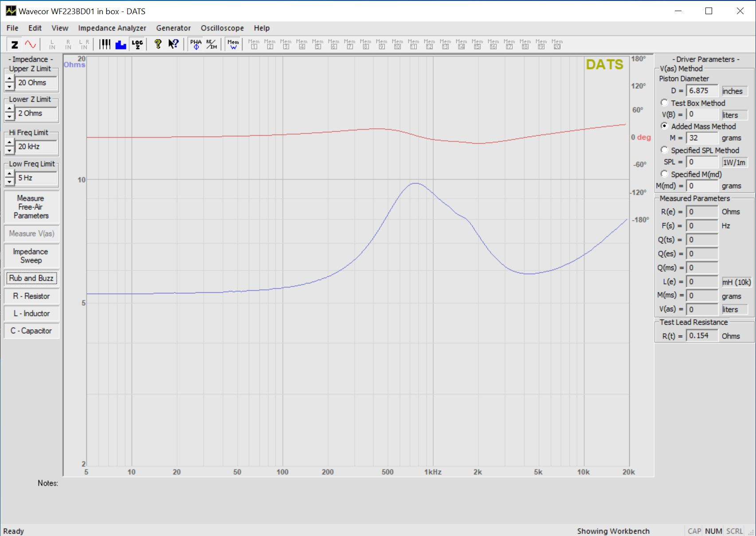Image resolution: width=756 pixels, height=536 pixels.
Task: Decrease the Low Freq Limit stepper
Action: tap(9, 181)
